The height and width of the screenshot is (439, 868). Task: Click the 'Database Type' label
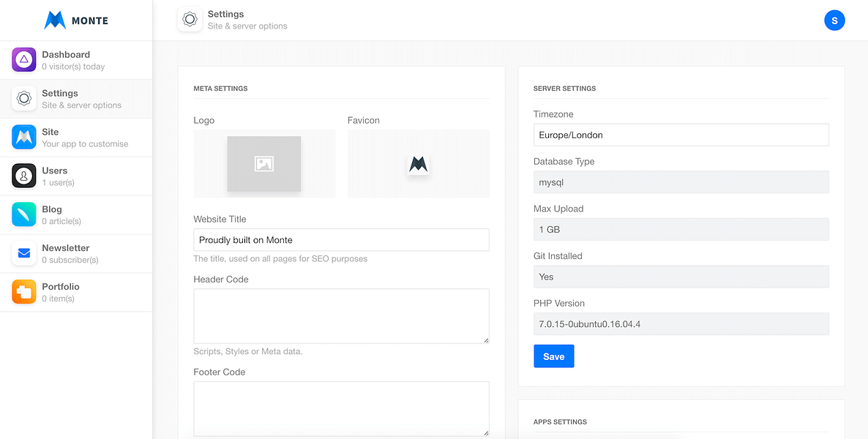pos(564,162)
